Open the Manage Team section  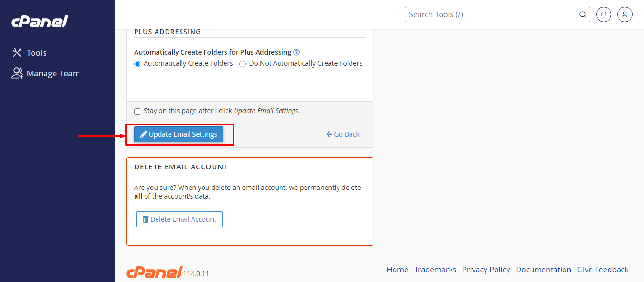(x=53, y=73)
